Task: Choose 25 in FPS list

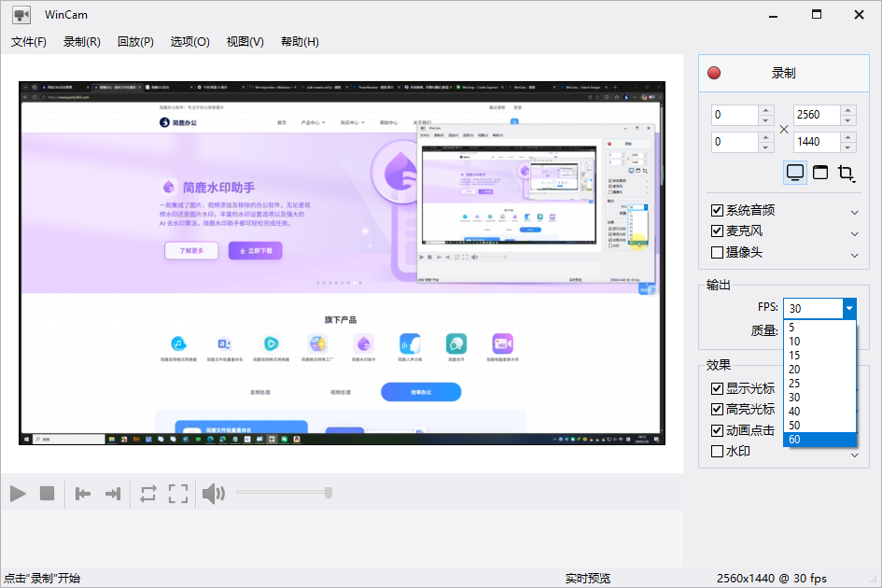Action: click(x=819, y=384)
